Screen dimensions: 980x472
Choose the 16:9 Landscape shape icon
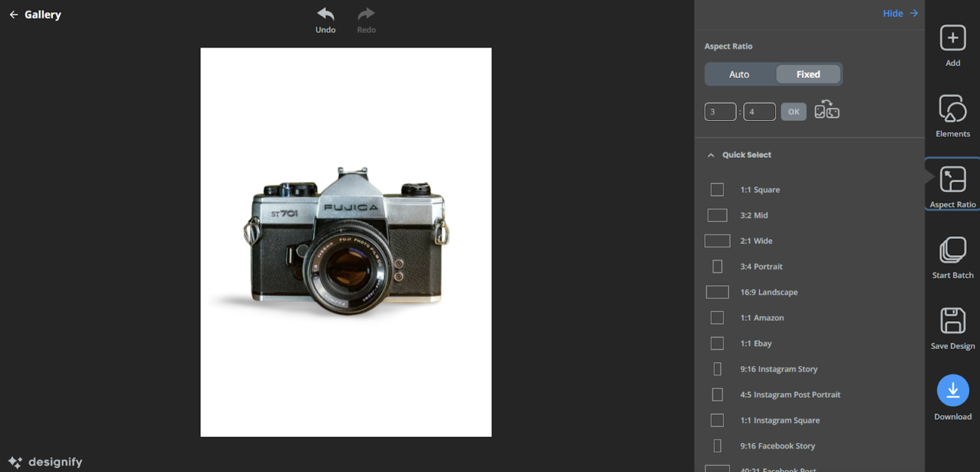click(717, 292)
